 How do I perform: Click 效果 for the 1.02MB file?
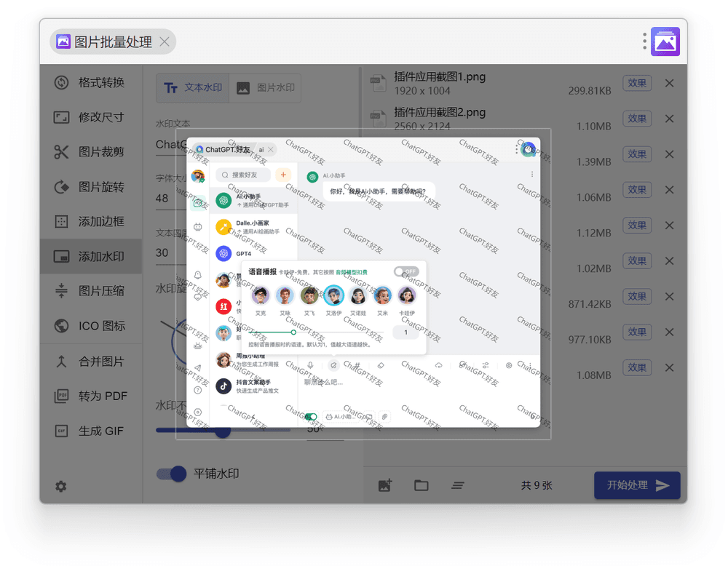(x=637, y=260)
